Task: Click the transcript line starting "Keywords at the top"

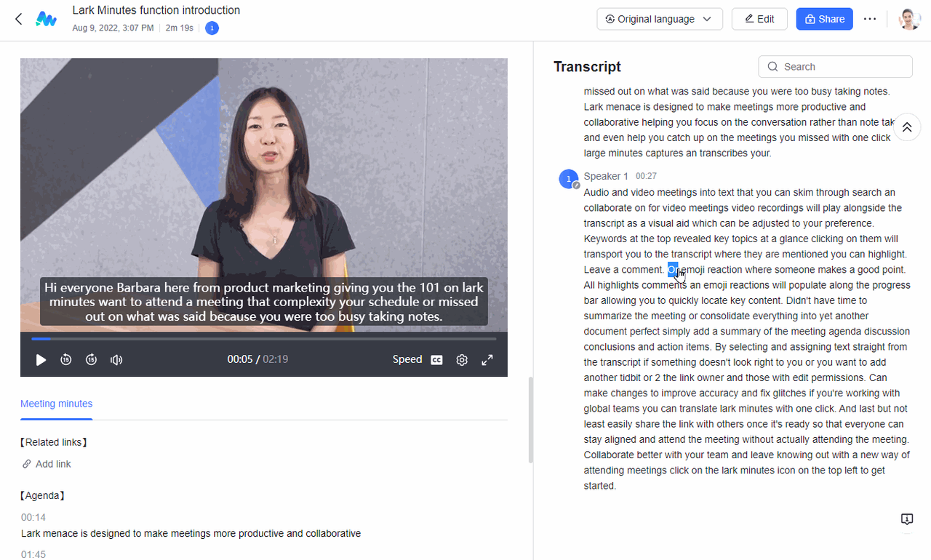Action: 741,239
